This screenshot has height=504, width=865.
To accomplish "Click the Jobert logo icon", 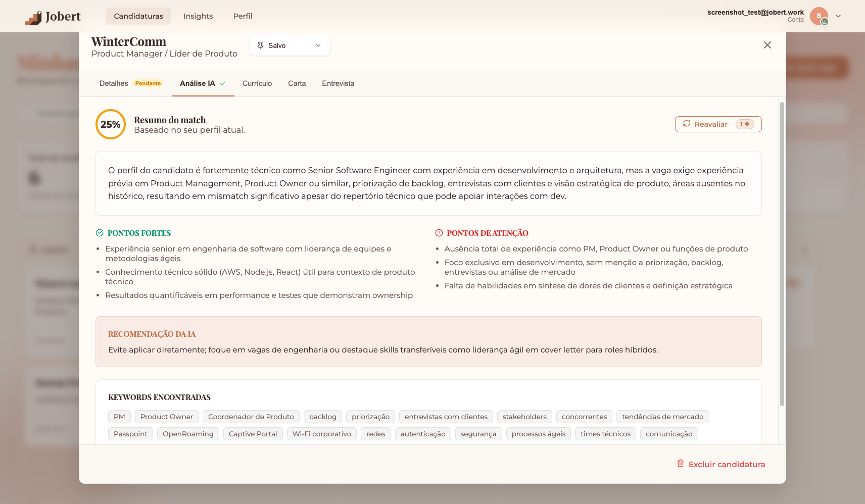I will coord(33,18).
